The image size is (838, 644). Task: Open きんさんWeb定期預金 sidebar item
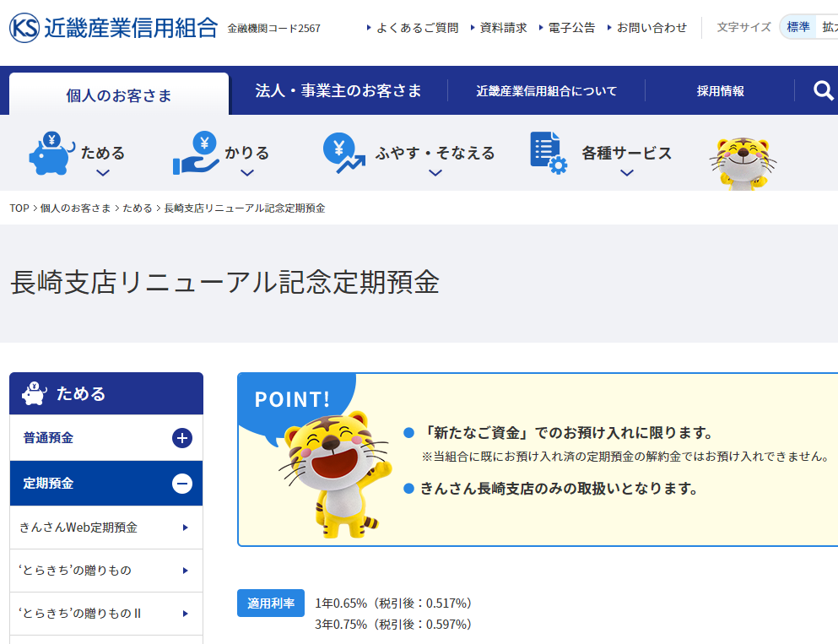(x=106, y=528)
